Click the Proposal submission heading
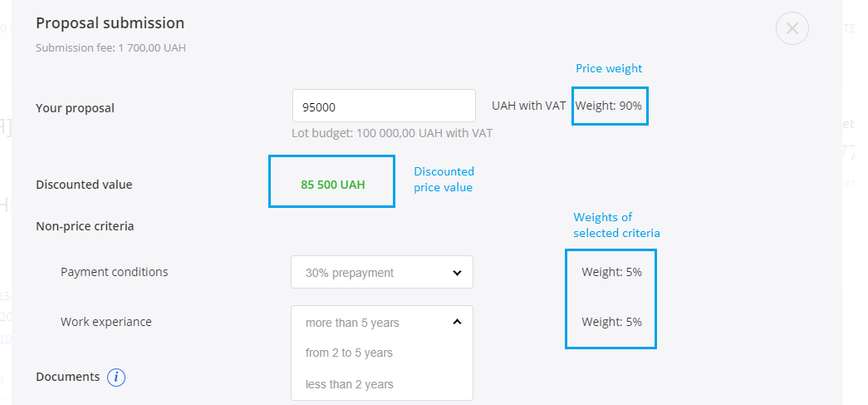 click(x=110, y=23)
